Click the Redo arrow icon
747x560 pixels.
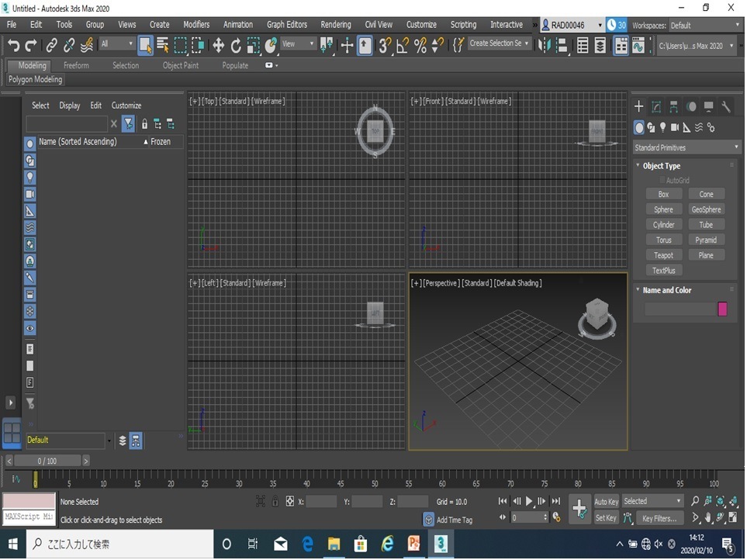point(30,46)
